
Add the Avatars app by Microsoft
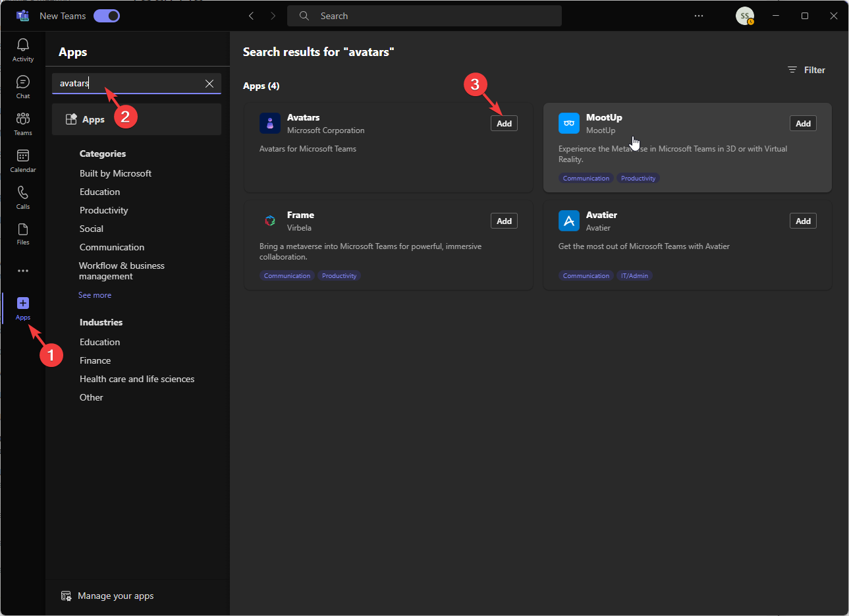click(x=504, y=123)
